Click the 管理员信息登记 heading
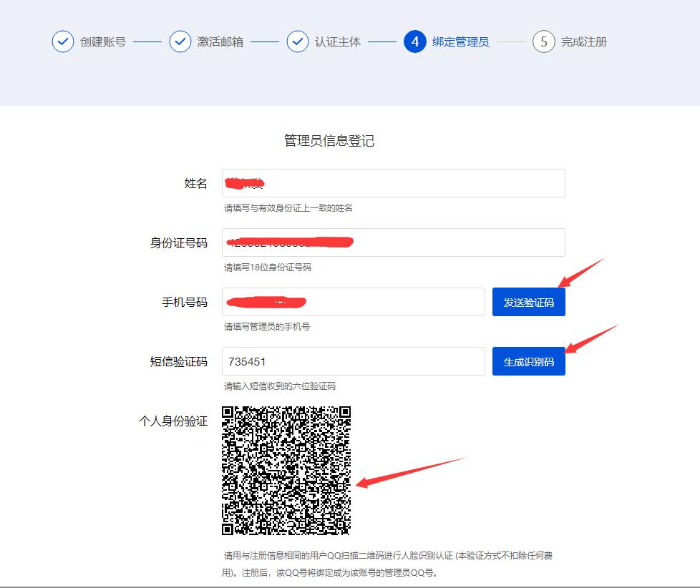 click(329, 140)
